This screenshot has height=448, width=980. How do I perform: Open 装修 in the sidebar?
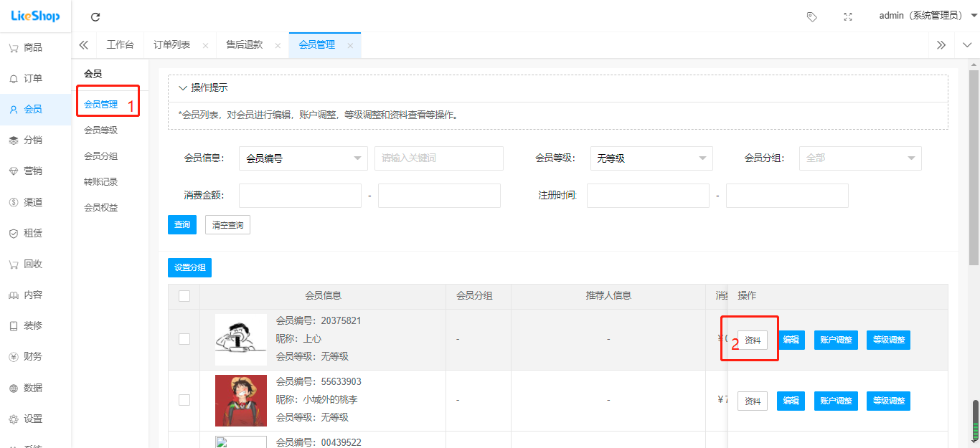pyautogui.click(x=36, y=325)
